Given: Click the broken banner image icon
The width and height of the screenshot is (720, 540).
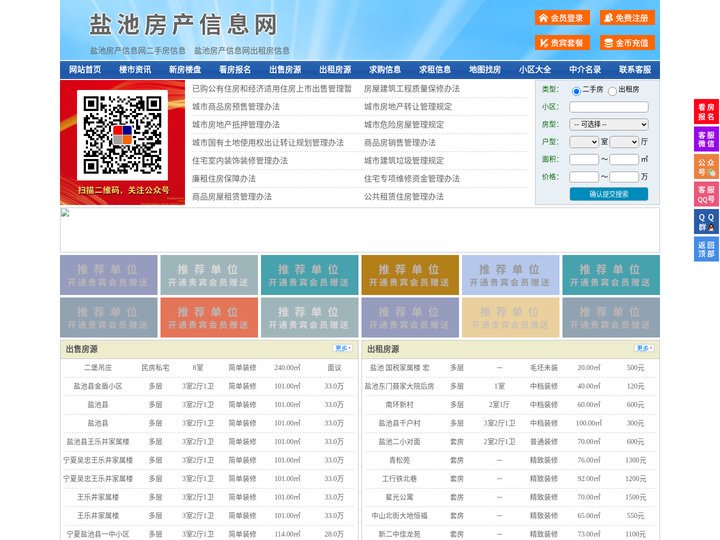Looking at the screenshot, I should point(65,213).
